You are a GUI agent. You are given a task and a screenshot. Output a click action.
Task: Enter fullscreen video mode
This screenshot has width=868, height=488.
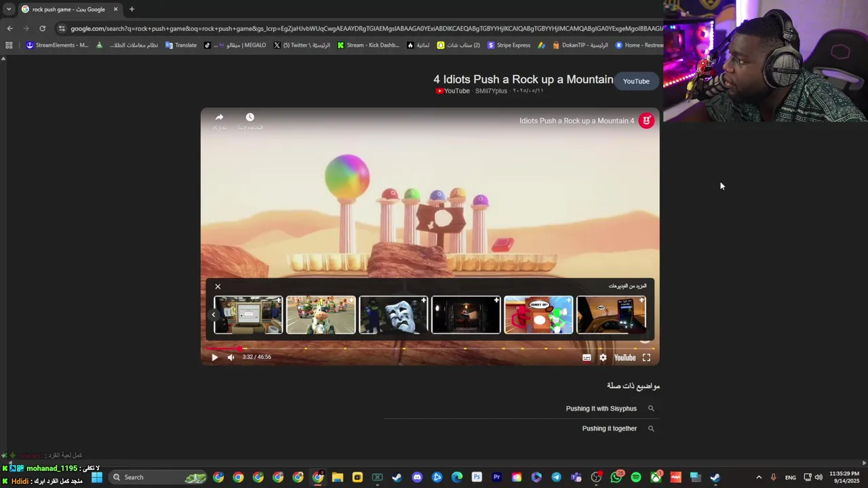[x=646, y=357]
